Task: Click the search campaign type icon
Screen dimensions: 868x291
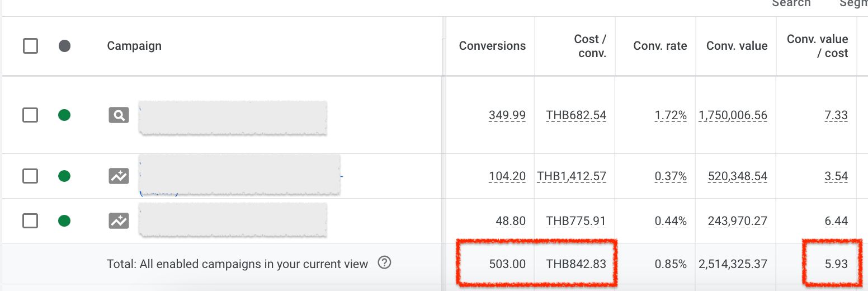Action: tap(119, 115)
